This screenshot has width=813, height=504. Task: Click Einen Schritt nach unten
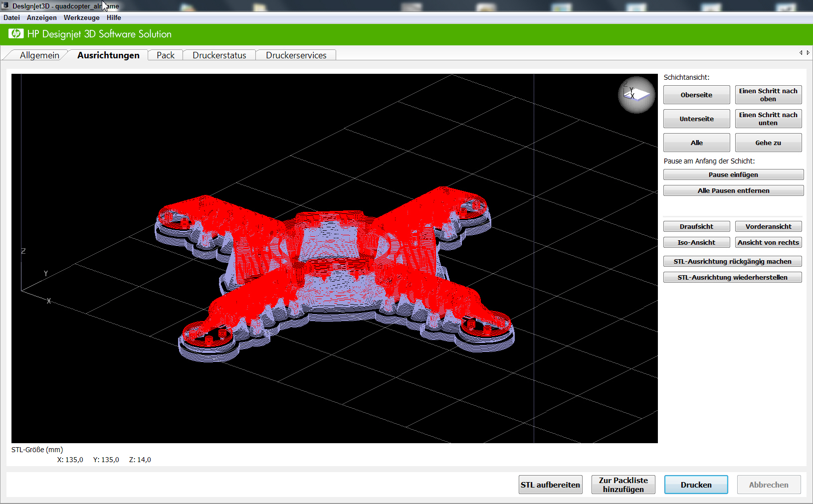(x=769, y=119)
